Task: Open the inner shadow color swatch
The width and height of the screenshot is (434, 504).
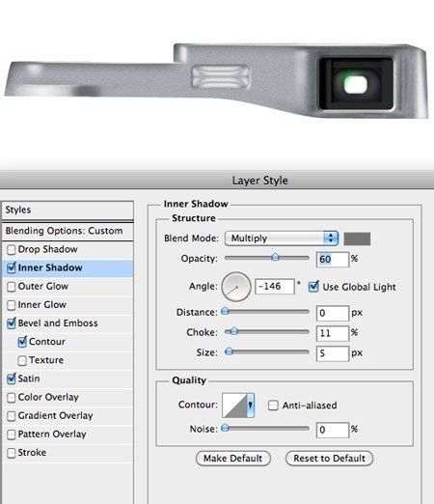Action: (357, 238)
